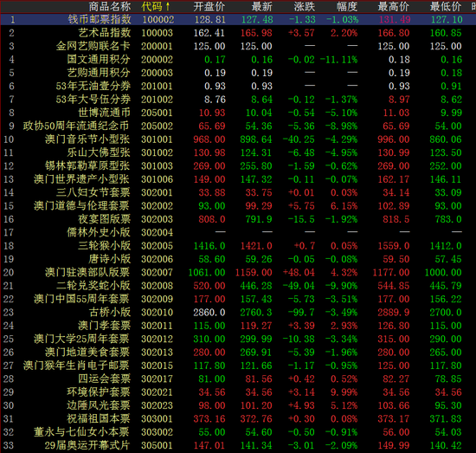Select the 澳门孝套票 row
The height and width of the screenshot is (453, 476).
[238, 326]
